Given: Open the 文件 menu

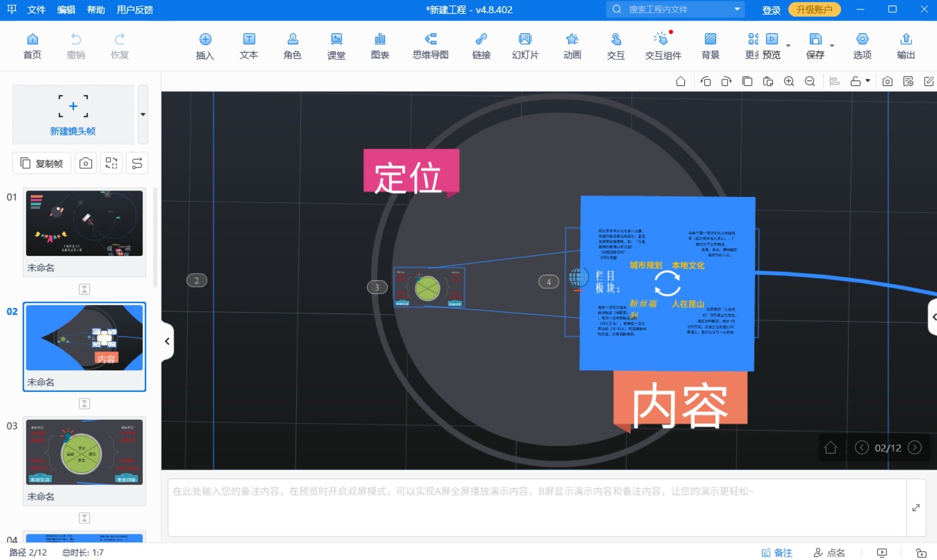Looking at the screenshot, I should (36, 9).
